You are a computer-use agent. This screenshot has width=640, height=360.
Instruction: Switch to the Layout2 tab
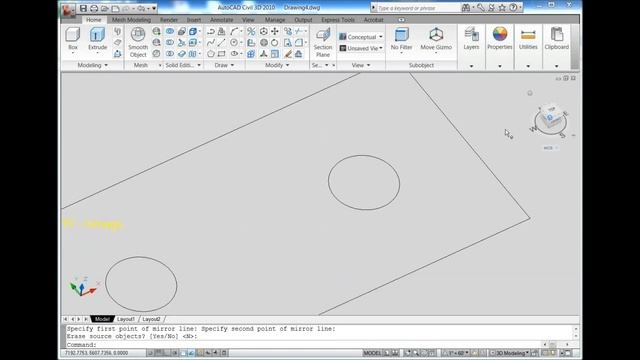pyautogui.click(x=151, y=319)
